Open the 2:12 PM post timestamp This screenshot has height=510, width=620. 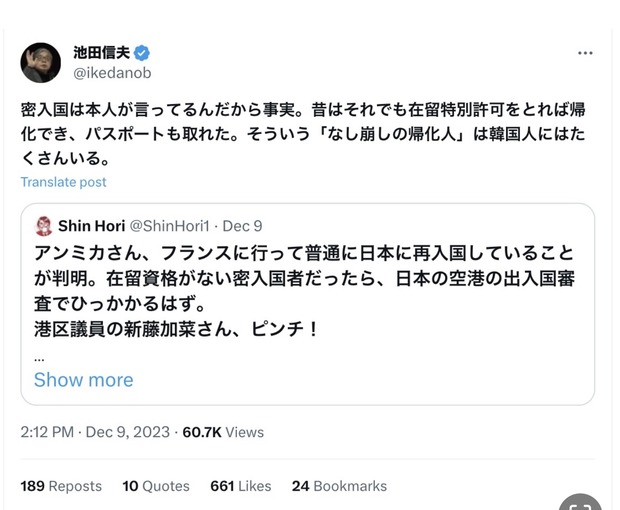coord(47,432)
